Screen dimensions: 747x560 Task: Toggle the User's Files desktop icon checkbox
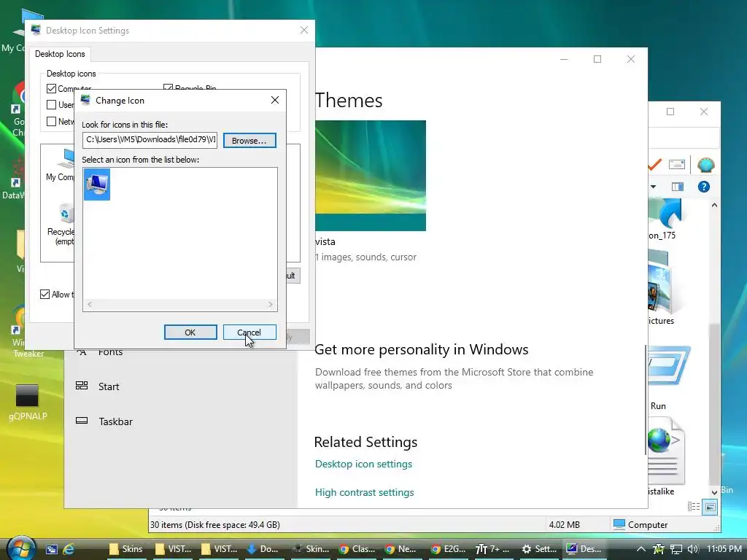click(x=52, y=105)
